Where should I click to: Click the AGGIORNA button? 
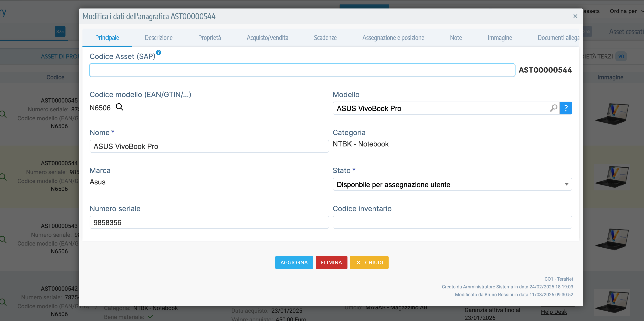click(x=294, y=262)
